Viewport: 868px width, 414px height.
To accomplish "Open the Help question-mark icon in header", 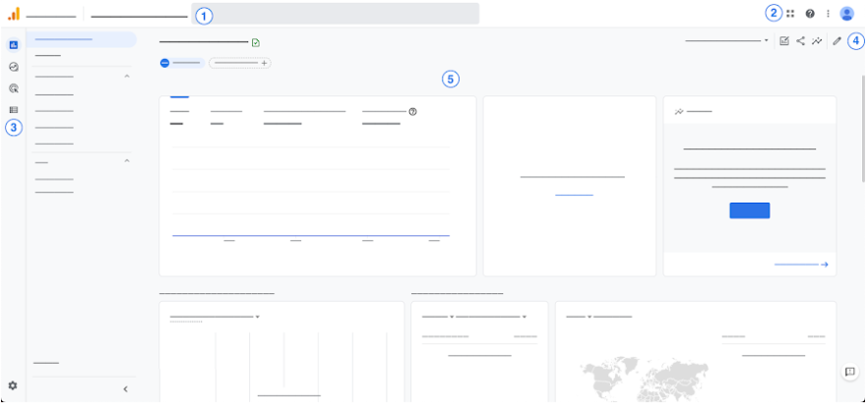I will click(x=810, y=14).
